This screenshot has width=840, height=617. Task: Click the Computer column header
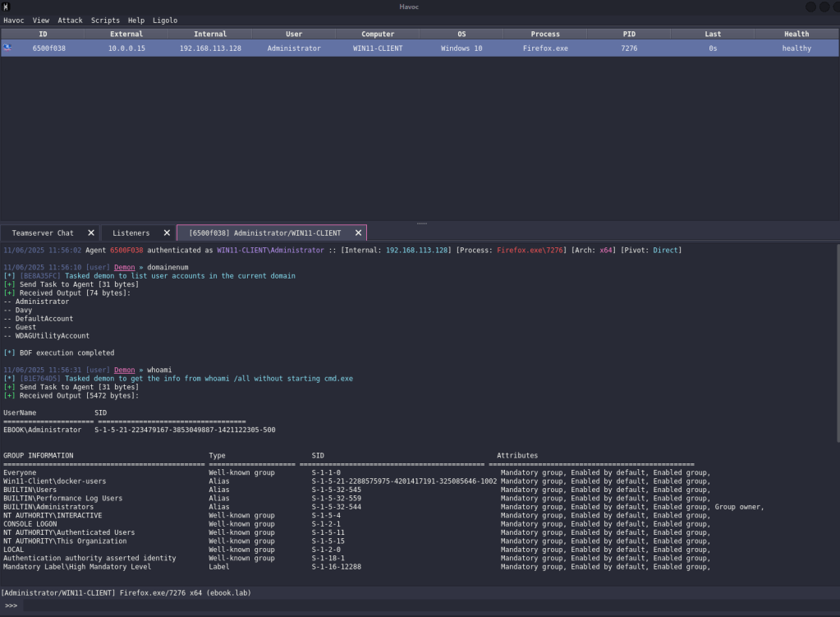[x=378, y=35]
